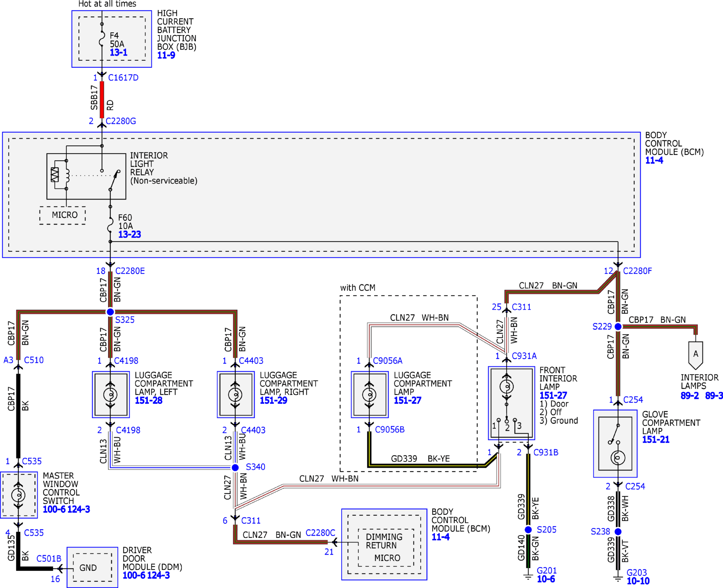Viewport: 723px width, 588px height.
Task: Click the S340 splice junction dot
Action: (235, 467)
